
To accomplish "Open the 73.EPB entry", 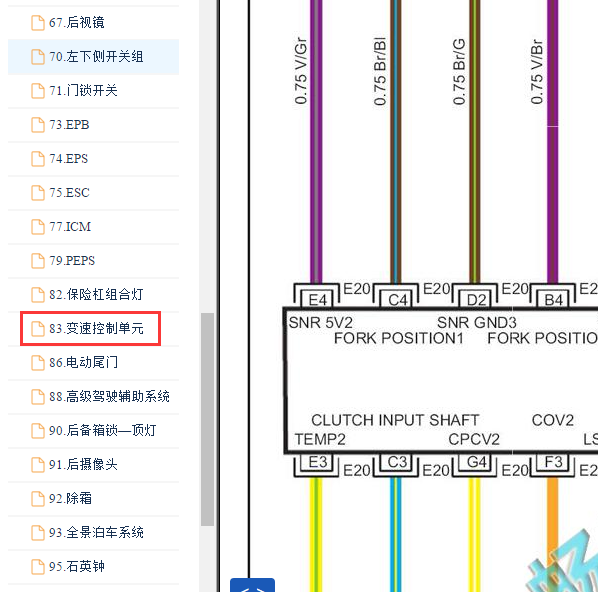I will tap(93, 124).
